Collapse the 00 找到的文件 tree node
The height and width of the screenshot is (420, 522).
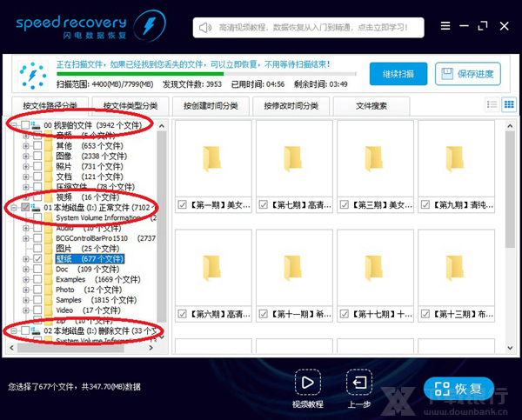(x=14, y=125)
